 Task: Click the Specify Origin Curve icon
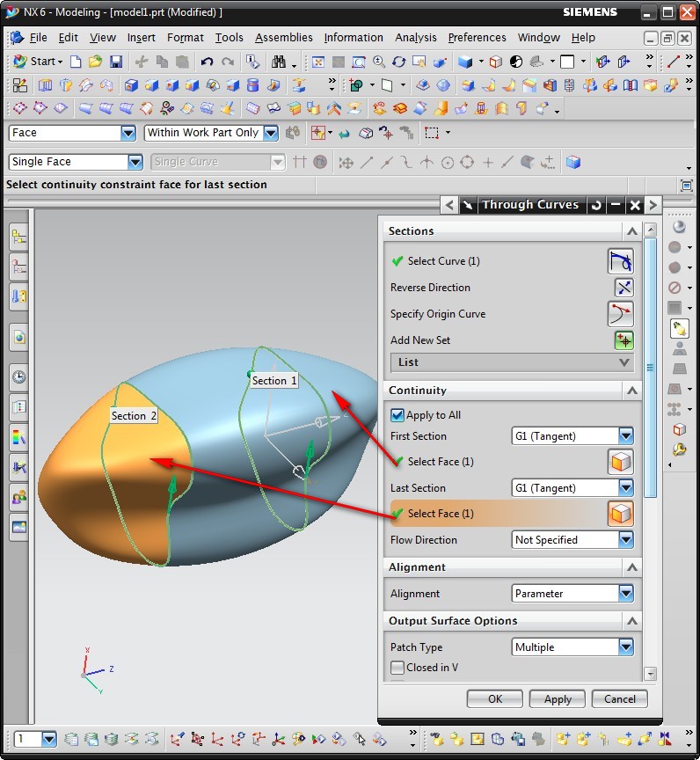click(620, 314)
